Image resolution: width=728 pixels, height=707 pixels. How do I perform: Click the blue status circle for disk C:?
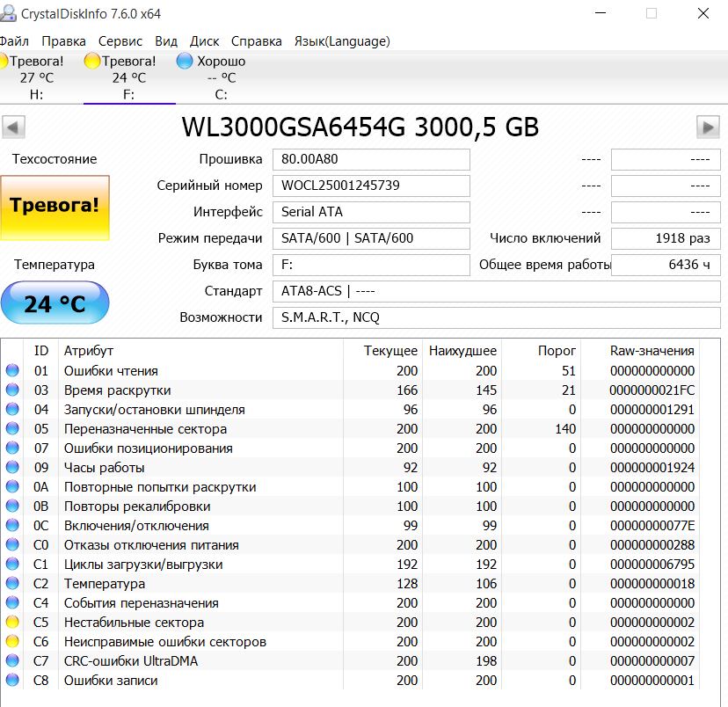point(184,62)
